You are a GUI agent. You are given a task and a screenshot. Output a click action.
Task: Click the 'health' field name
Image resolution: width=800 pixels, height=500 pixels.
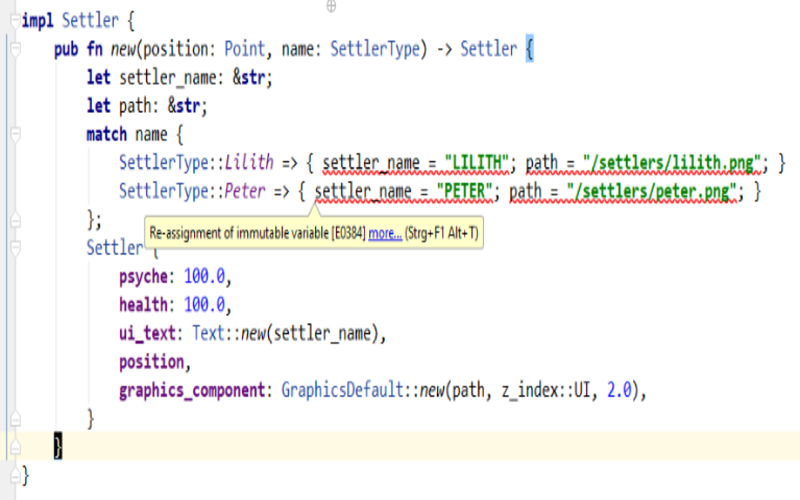(x=143, y=305)
